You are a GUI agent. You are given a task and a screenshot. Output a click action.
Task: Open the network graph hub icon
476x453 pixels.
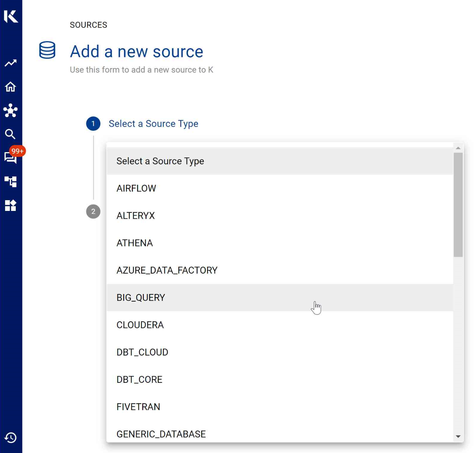10,111
